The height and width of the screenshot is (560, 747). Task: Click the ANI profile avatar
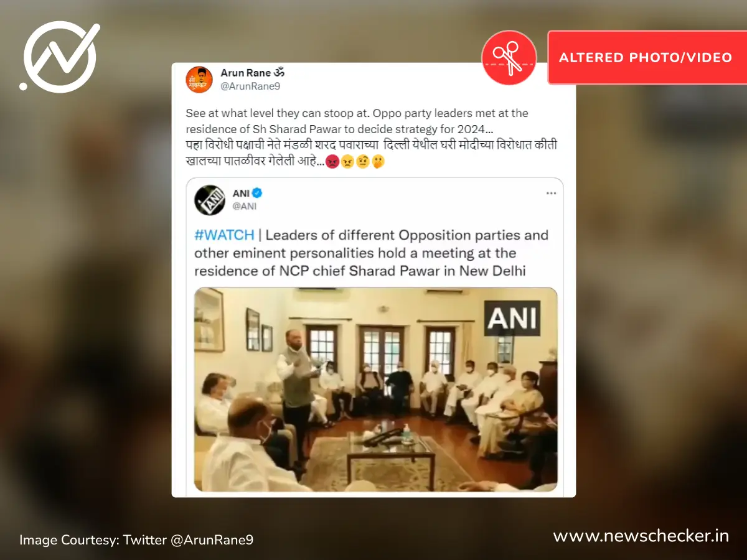(210, 200)
